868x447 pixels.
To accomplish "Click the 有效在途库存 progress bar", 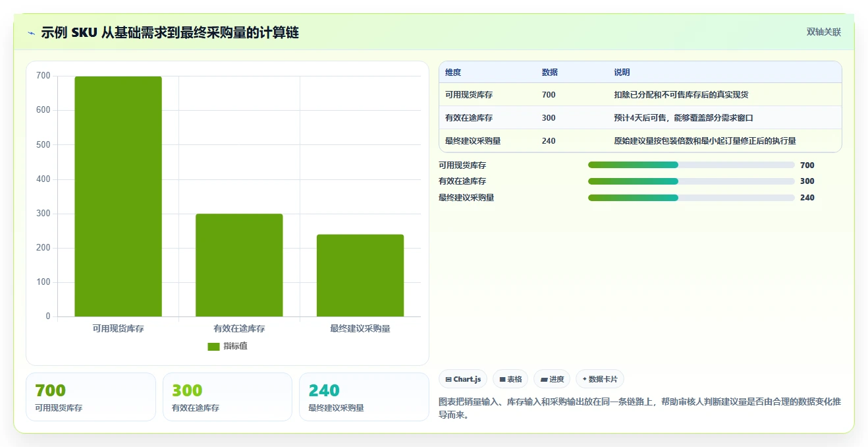I will pyautogui.click(x=692, y=181).
